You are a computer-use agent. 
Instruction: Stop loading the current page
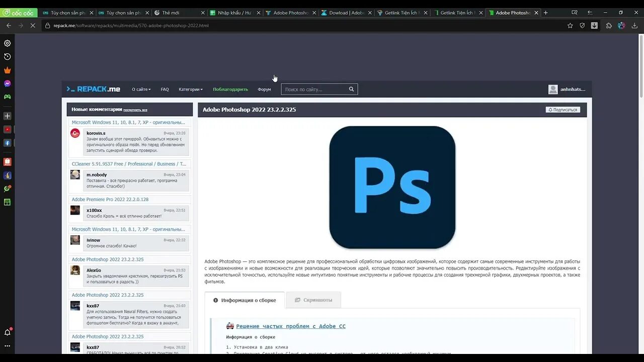pos(33,25)
